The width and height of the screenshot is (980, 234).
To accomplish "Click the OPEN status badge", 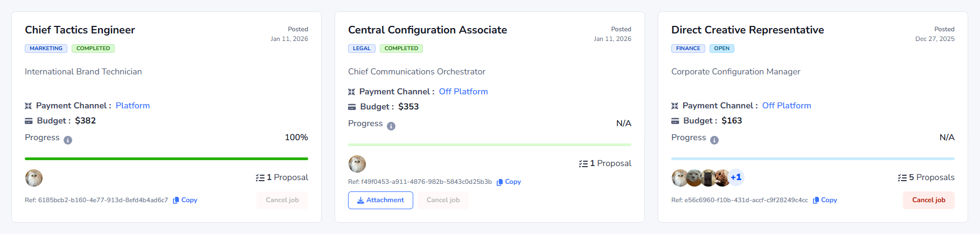I will [x=721, y=49].
